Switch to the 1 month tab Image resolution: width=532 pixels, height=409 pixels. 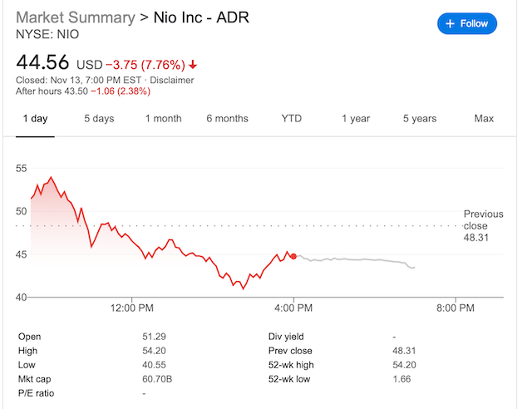(x=163, y=119)
